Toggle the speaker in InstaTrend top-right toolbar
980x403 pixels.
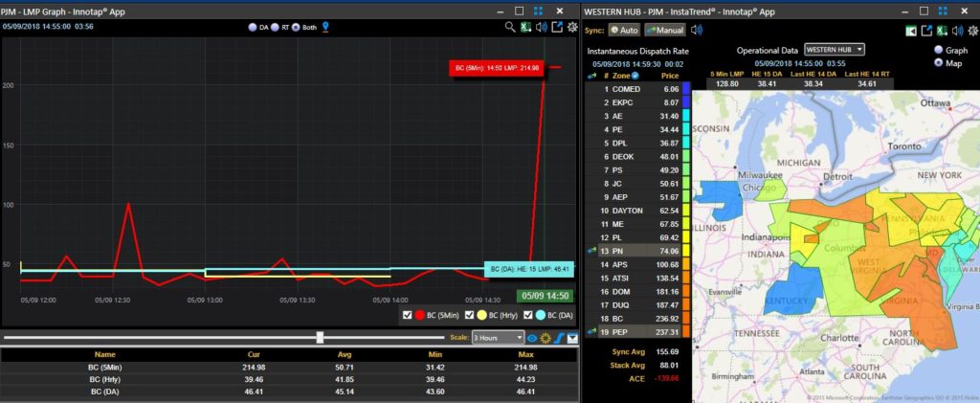point(957,31)
